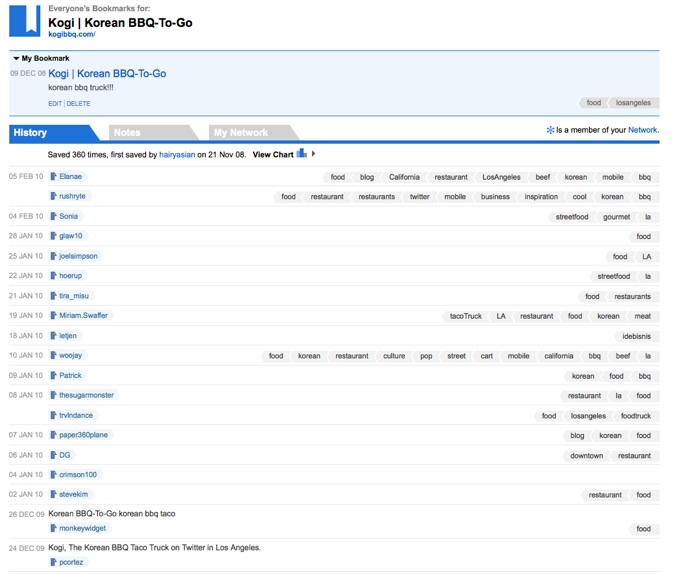
Task: Select the losangeles tag in My Bookmark
Action: pos(633,103)
